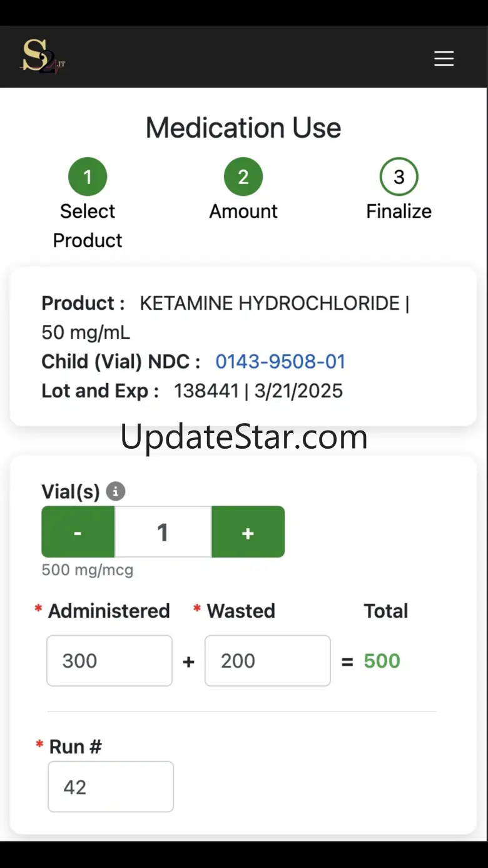Image resolution: width=488 pixels, height=868 pixels.
Task: Show the Vial(s) info tooltip icon
Action: [116, 491]
